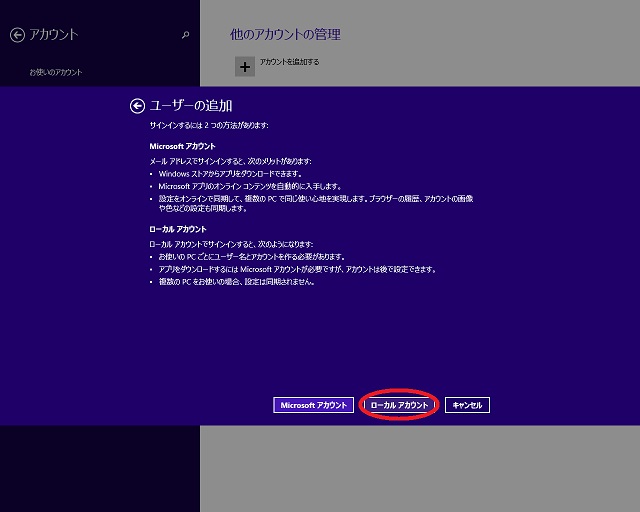The height and width of the screenshot is (512, 640).
Task: Select お使いのアカウント in the left pane
Action: coord(56,72)
